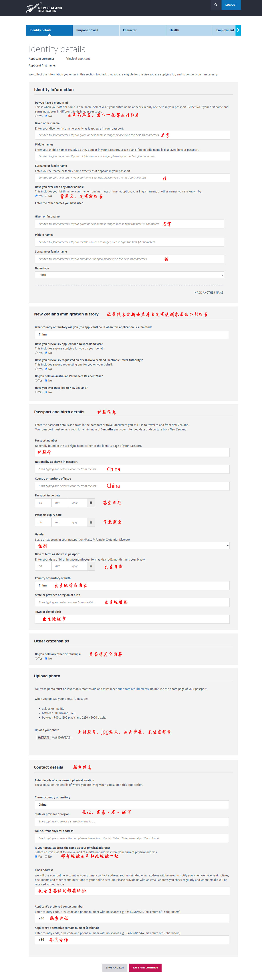Screen dimensions: 262x980
Task: Open the Passport issue date calendar picker
Action: [91, 503]
